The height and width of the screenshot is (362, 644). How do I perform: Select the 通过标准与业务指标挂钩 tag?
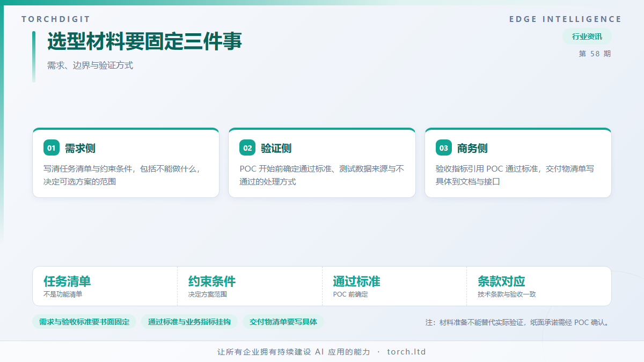pos(189,322)
